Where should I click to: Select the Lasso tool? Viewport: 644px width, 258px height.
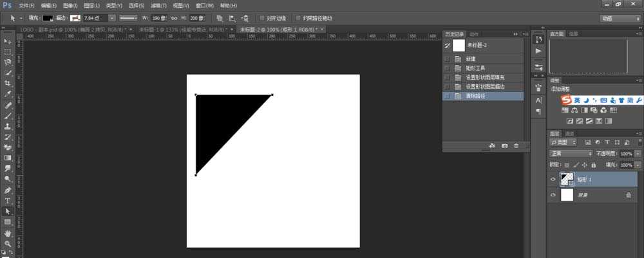(8, 62)
